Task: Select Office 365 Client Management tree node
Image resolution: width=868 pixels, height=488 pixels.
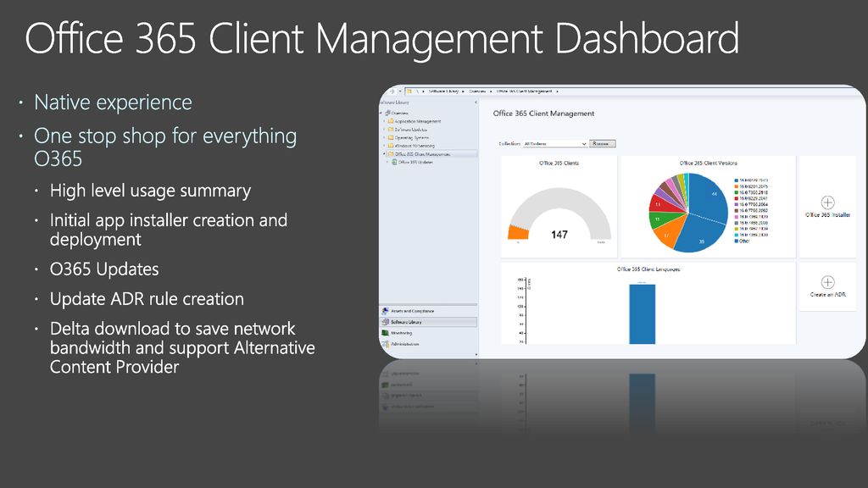Action: (x=422, y=154)
